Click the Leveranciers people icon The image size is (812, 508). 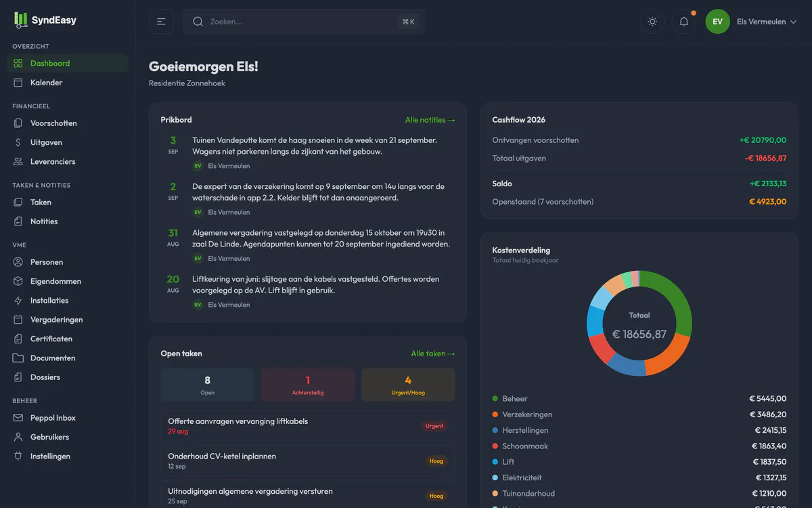(18, 162)
